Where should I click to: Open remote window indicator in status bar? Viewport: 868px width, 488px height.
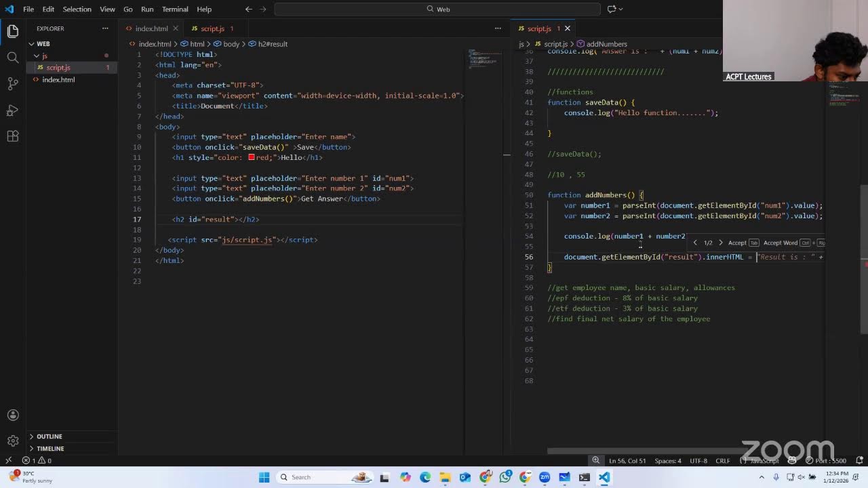tap(8, 460)
